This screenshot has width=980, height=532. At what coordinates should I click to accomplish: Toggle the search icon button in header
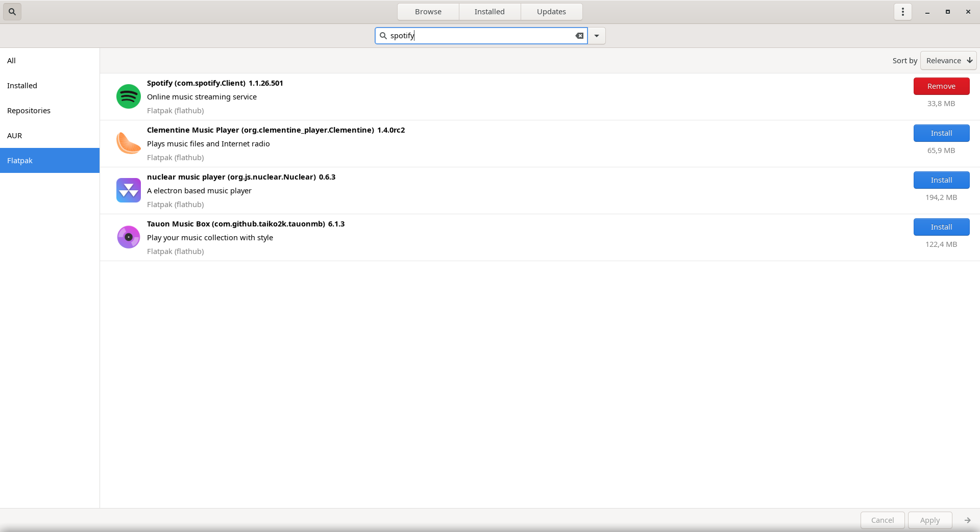pos(12,12)
